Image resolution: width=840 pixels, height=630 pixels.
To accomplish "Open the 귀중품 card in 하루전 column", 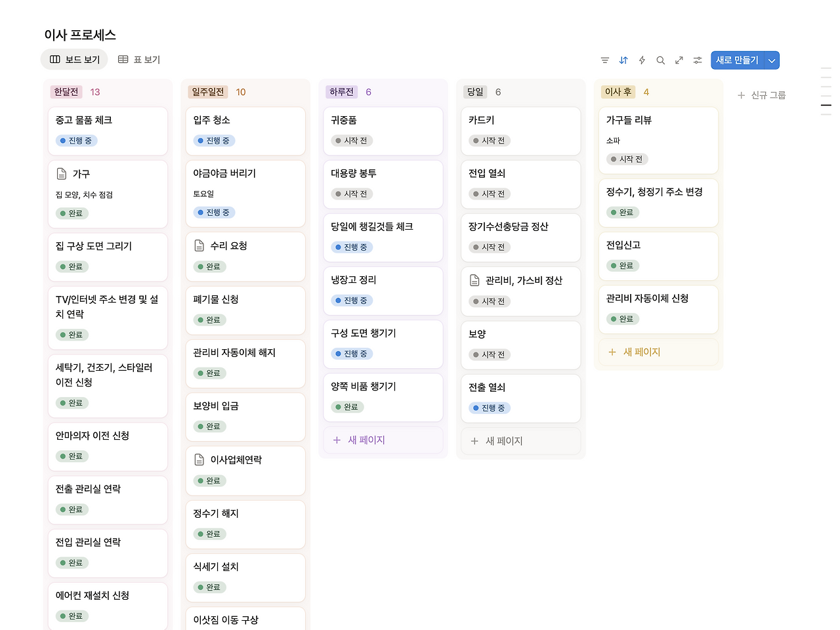I will pyautogui.click(x=383, y=131).
